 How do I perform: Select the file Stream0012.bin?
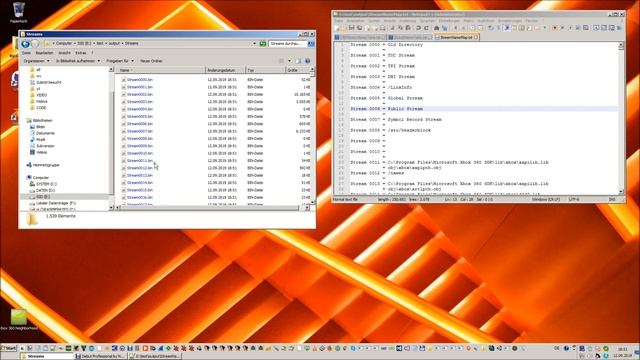pyautogui.click(x=140, y=168)
